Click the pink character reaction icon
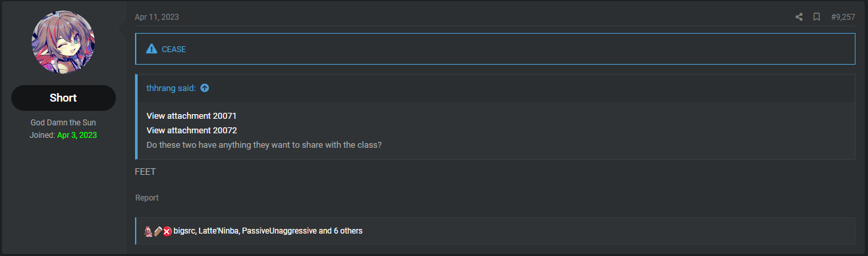Viewport: 868px width, 256px height. (x=149, y=231)
